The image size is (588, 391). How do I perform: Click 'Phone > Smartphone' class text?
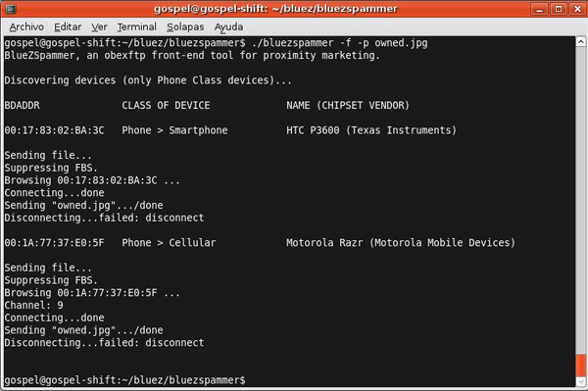pyautogui.click(x=174, y=130)
